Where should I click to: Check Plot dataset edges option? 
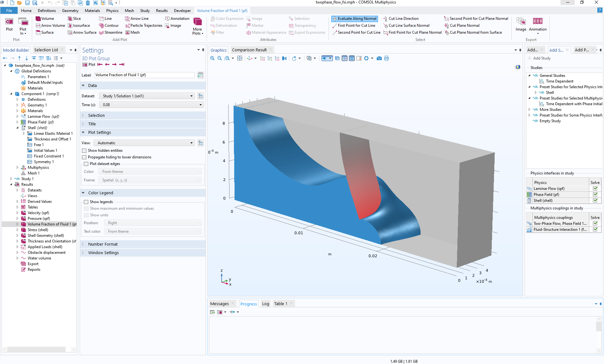86,164
